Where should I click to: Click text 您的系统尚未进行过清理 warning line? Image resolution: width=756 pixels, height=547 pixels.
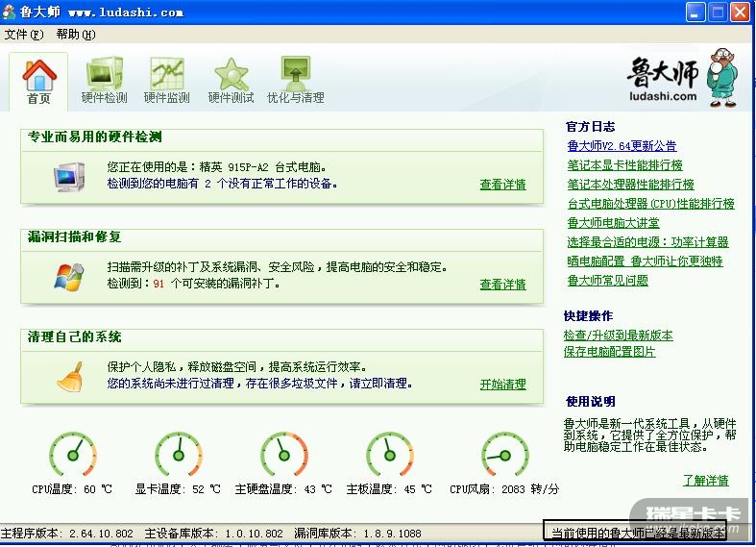(260, 384)
